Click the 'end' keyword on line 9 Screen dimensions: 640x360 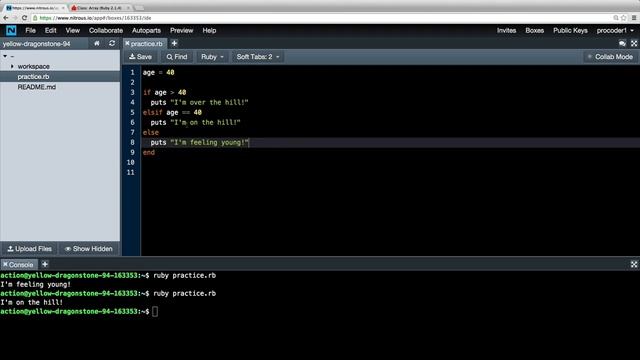(149, 152)
